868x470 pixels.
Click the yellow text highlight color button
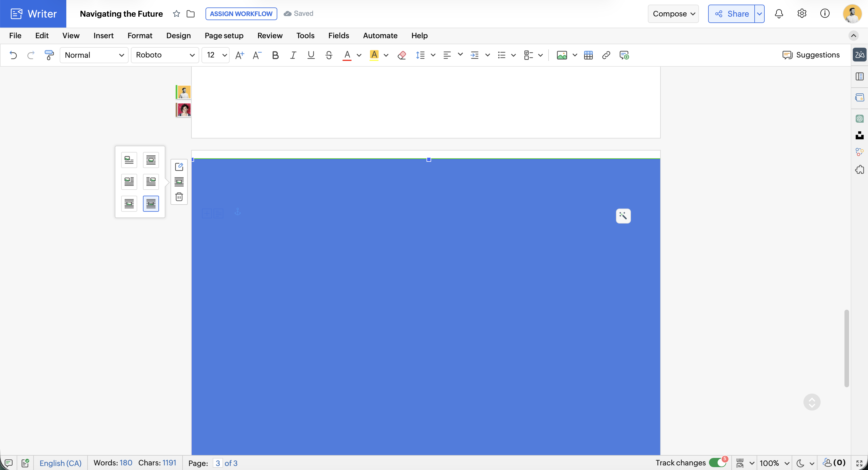[374, 55]
